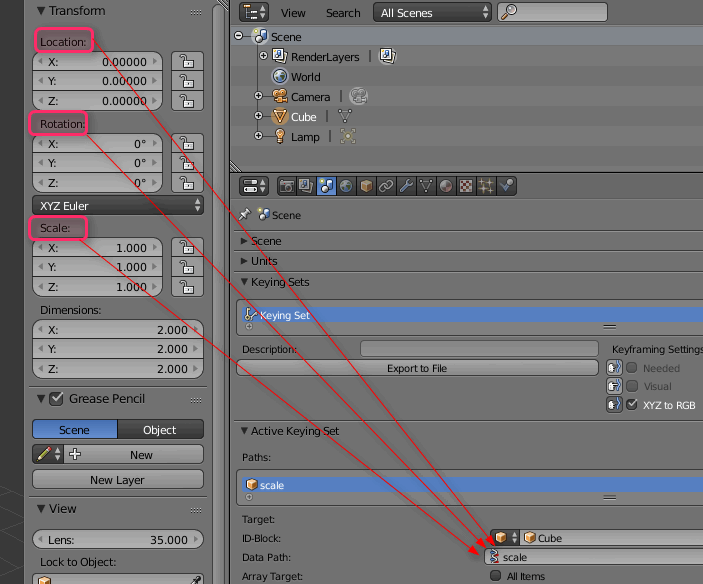This screenshot has height=584, width=703.
Task: Click the outliner search field
Action: tap(552, 12)
